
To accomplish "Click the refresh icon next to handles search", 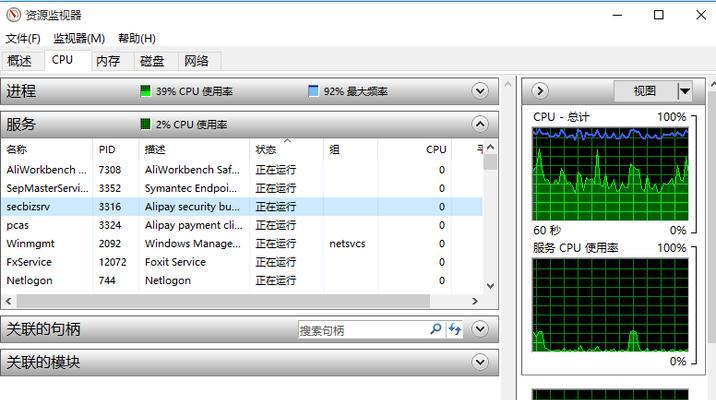I will pyautogui.click(x=455, y=329).
